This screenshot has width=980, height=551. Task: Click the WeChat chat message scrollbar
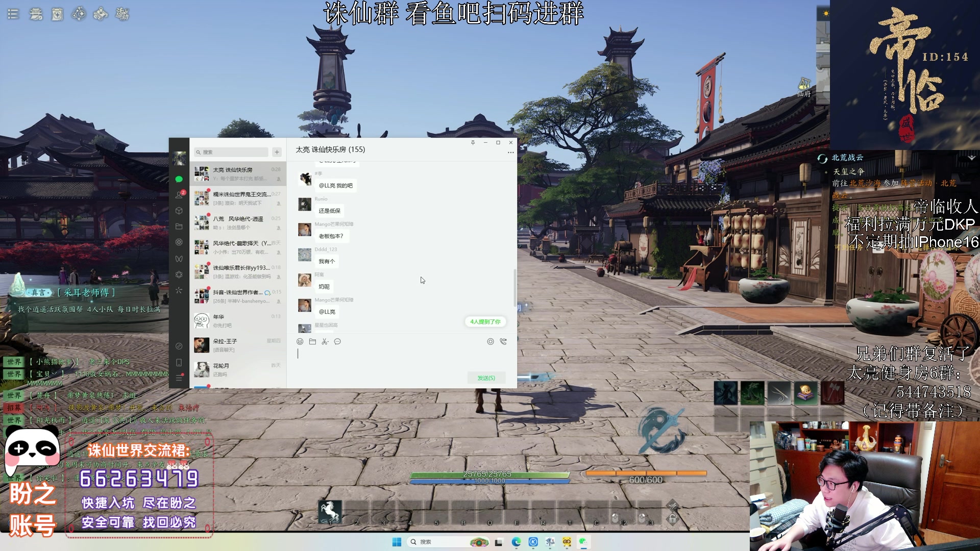[x=514, y=288]
